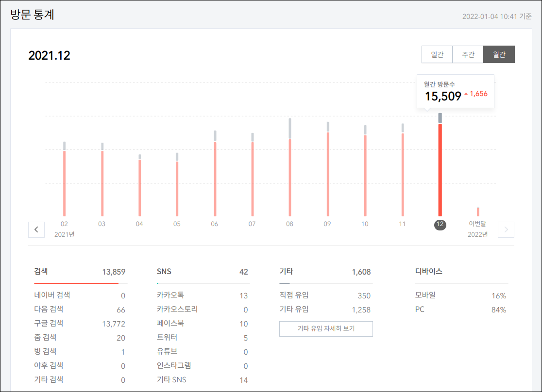Click the PC device row
Image resolution: width=542 pixels, height=392 pixels.
point(461,310)
